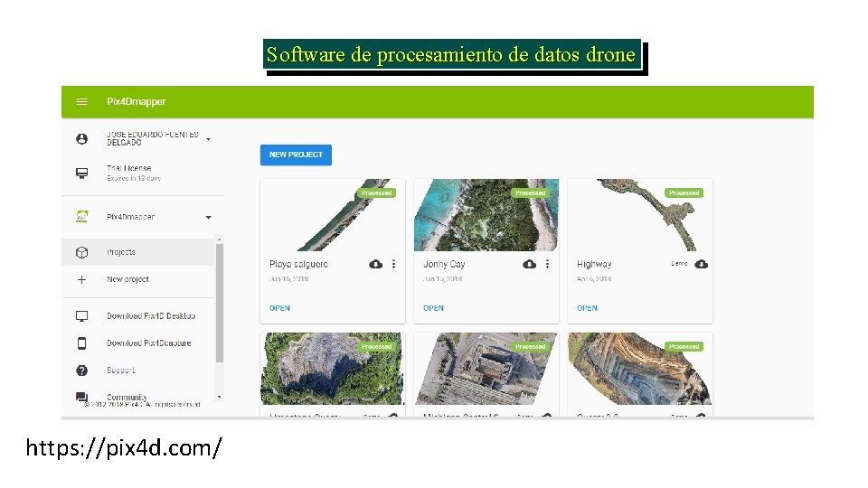Click the Community chat icon

click(82, 398)
